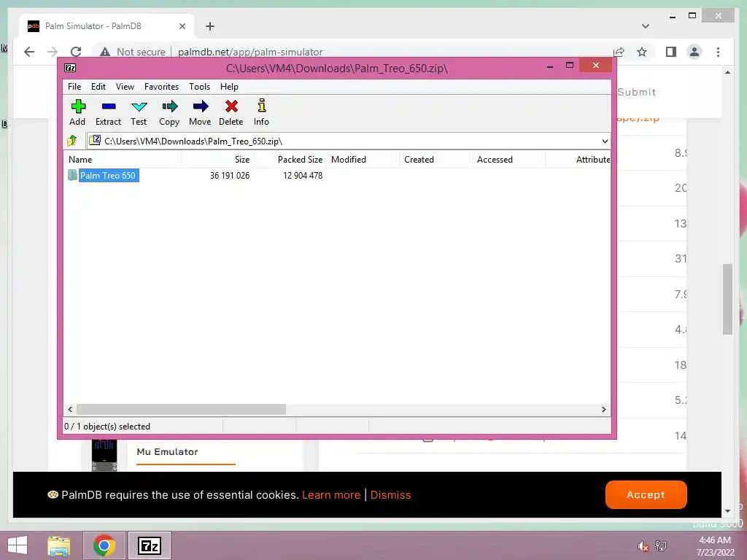Click the archive path address field

[343, 141]
